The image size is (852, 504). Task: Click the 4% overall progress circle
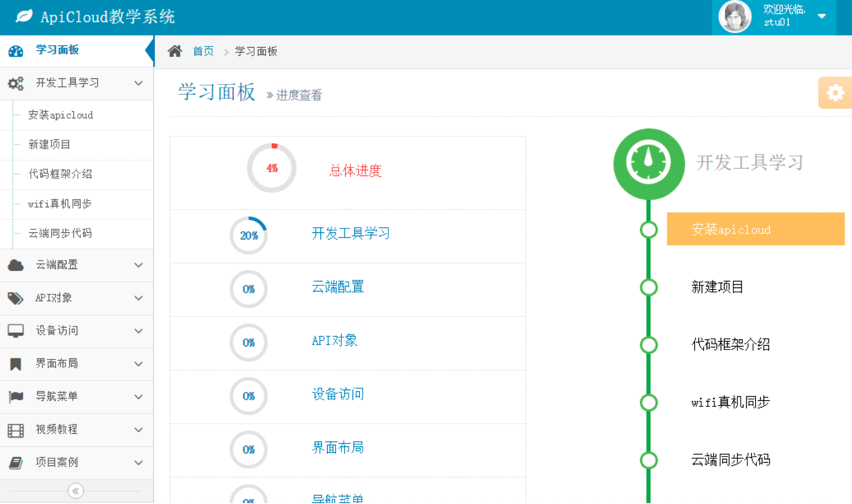(x=272, y=168)
